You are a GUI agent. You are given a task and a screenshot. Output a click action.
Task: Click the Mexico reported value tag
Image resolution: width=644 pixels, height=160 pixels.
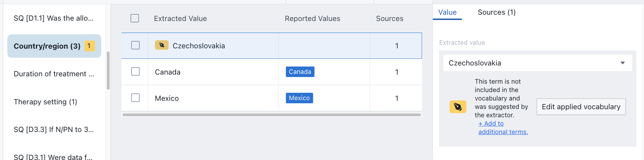click(x=299, y=98)
